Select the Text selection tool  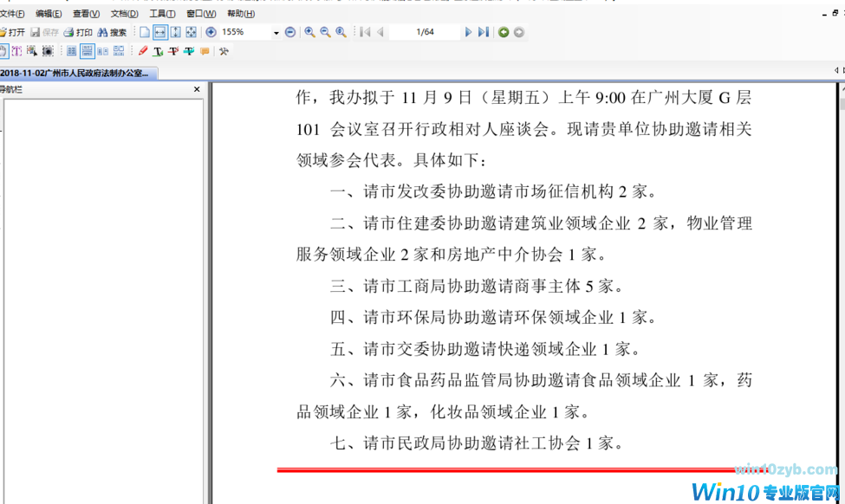pos(17,50)
